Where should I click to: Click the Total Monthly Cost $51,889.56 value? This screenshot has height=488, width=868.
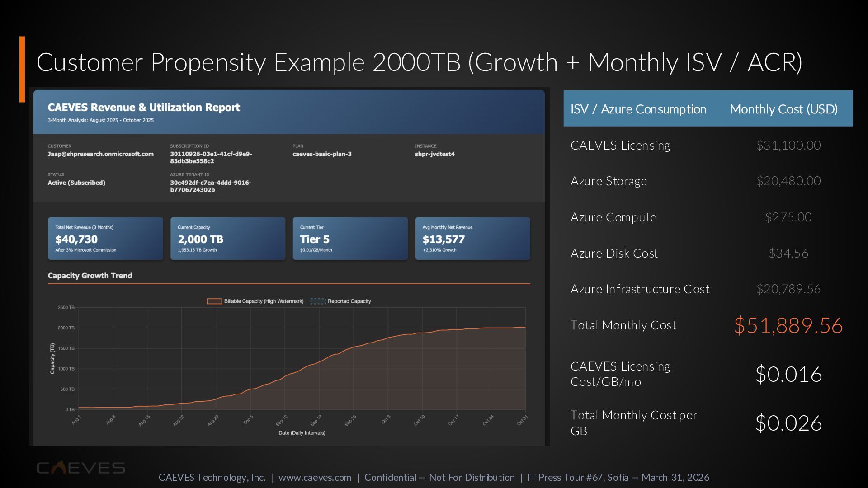(x=788, y=325)
